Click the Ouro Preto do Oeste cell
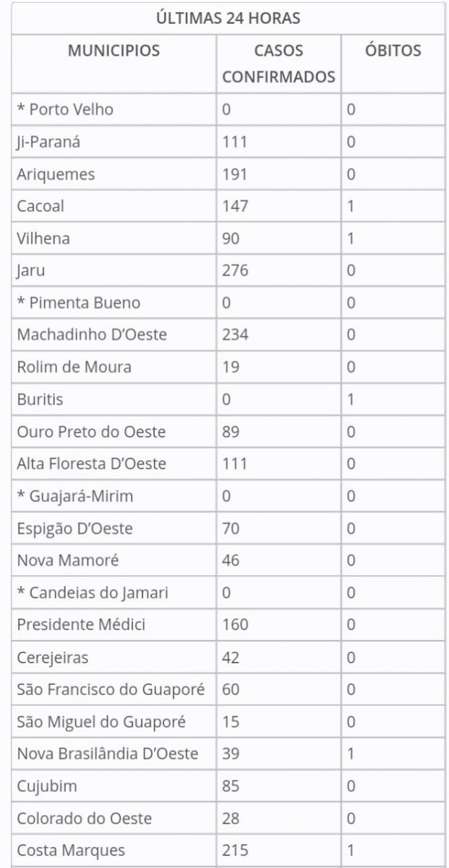Screen dimensions: 449x868 pyautogui.click(x=91, y=432)
